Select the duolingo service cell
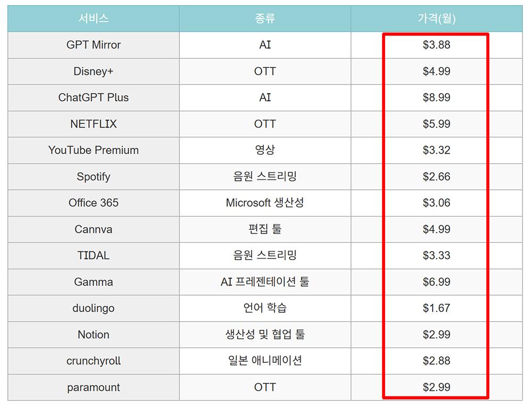This screenshot has height=408, width=532. [x=94, y=309]
